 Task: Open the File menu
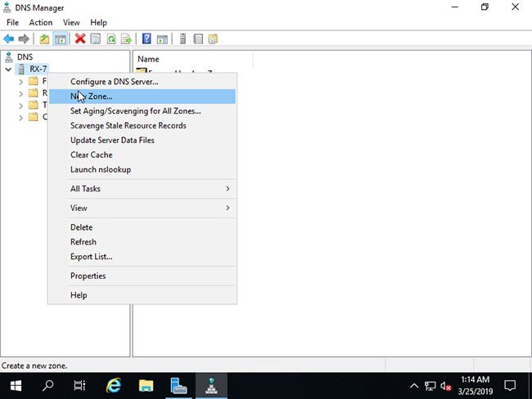coord(12,23)
